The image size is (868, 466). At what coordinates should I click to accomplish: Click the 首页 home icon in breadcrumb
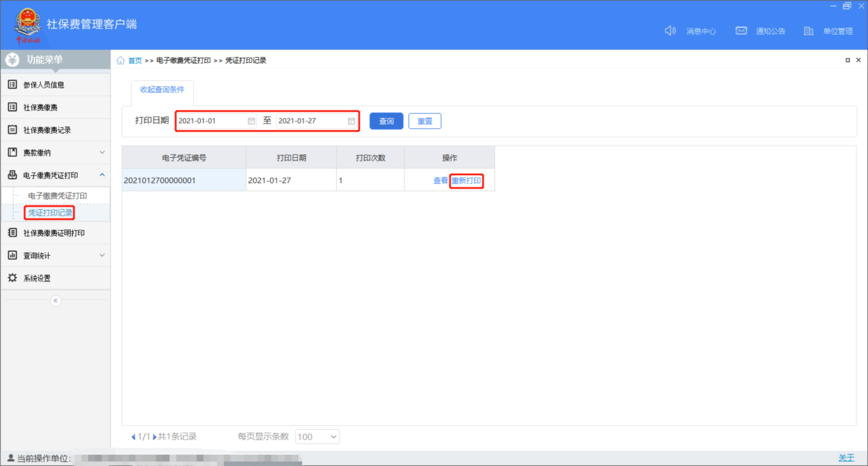click(121, 61)
